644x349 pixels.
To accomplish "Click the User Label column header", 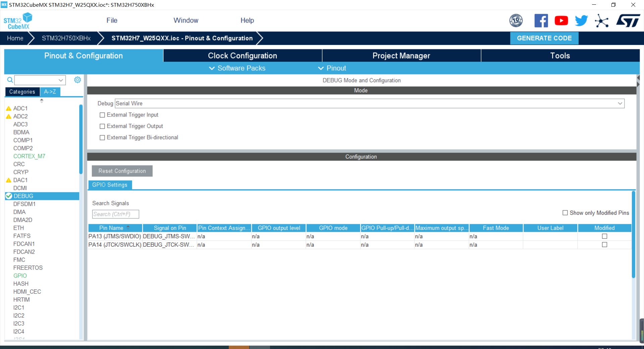I will (550, 228).
